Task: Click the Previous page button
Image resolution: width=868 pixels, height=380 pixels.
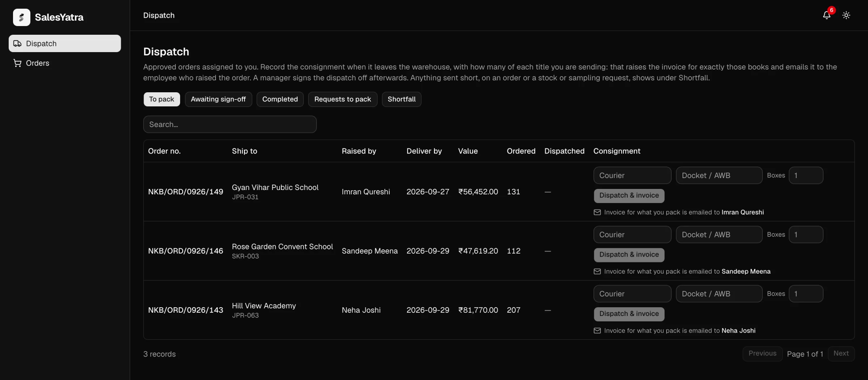Action: pyautogui.click(x=762, y=354)
